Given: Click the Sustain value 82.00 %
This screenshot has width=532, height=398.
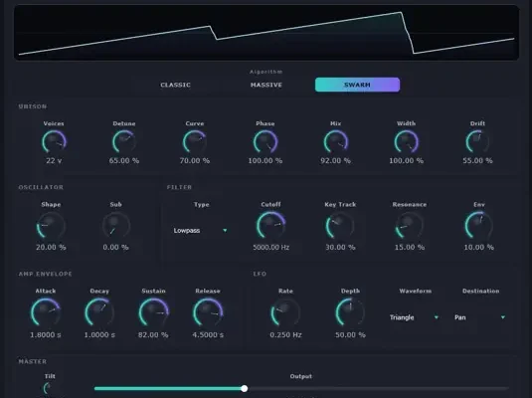Looking at the screenshot, I should 153,335.
